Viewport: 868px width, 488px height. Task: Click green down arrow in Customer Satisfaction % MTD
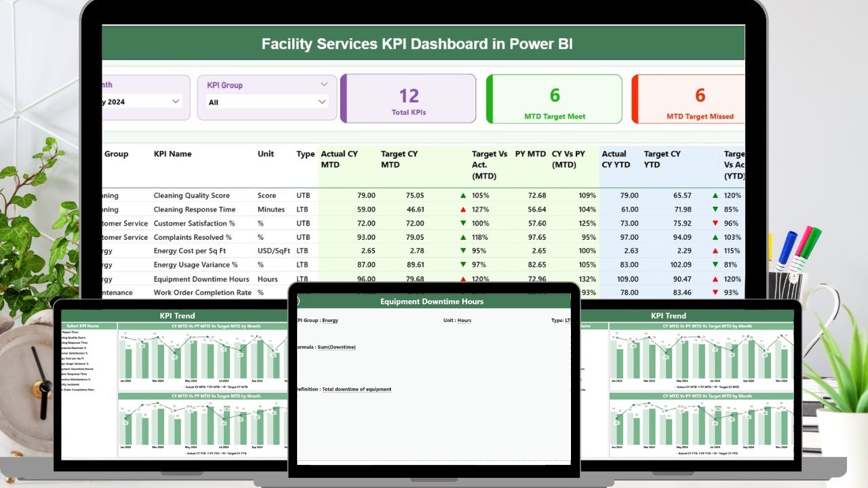[x=463, y=224]
